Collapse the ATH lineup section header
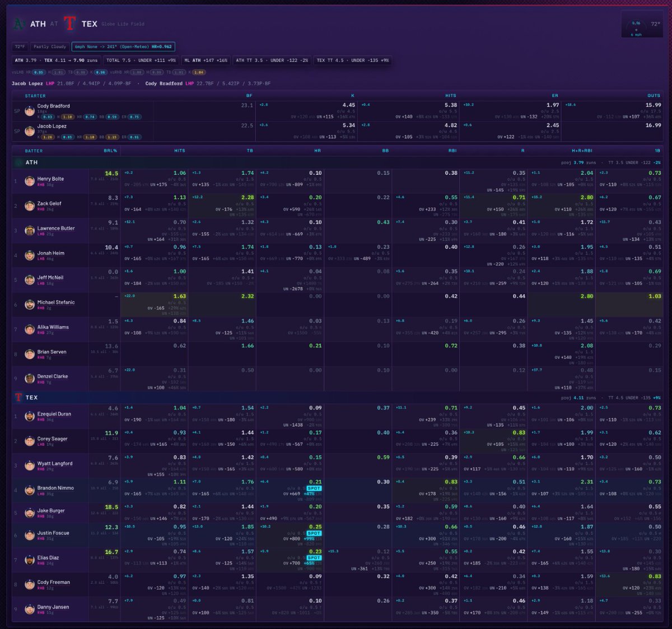Image resolution: width=672 pixels, height=629 pixels. click(x=337, y=162)
